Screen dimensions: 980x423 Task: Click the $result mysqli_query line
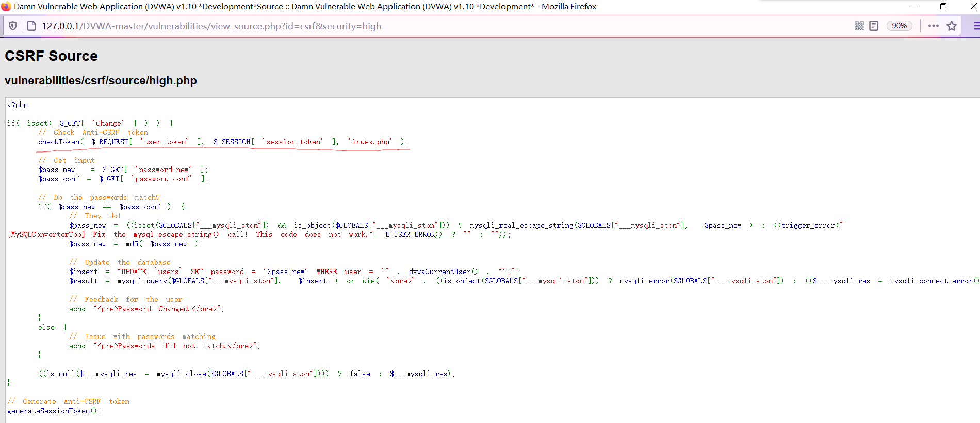click(524, 281)
